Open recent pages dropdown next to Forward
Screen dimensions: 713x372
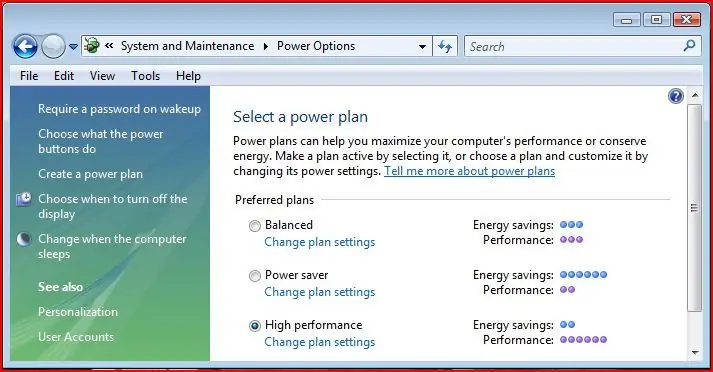click(73, 46)
